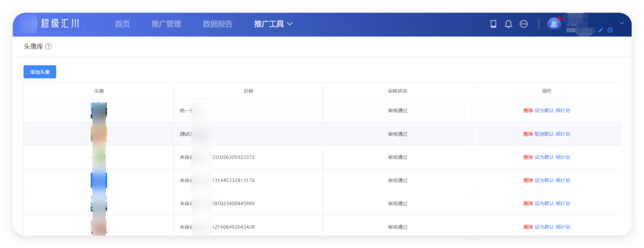The height and width of the screenshot is (248, 644).
Task: Set avatar ending 281023400445989 as default
Action: point(544,204)
